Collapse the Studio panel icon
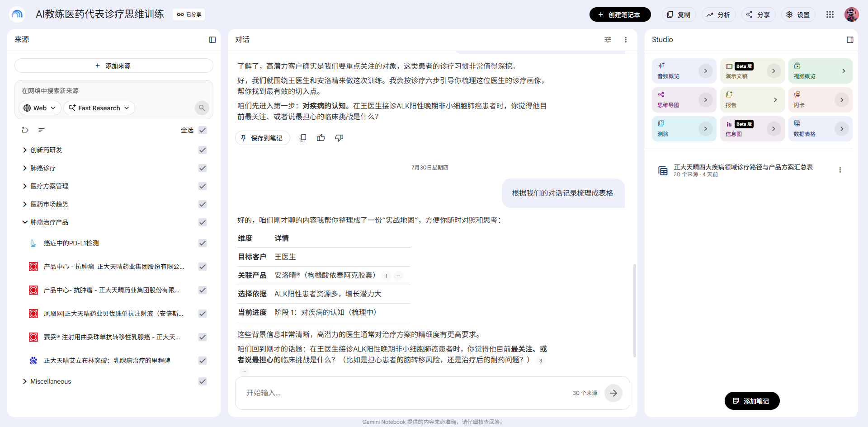The width and height of the screenshot is (868, 427). click(x=850, y=40)
